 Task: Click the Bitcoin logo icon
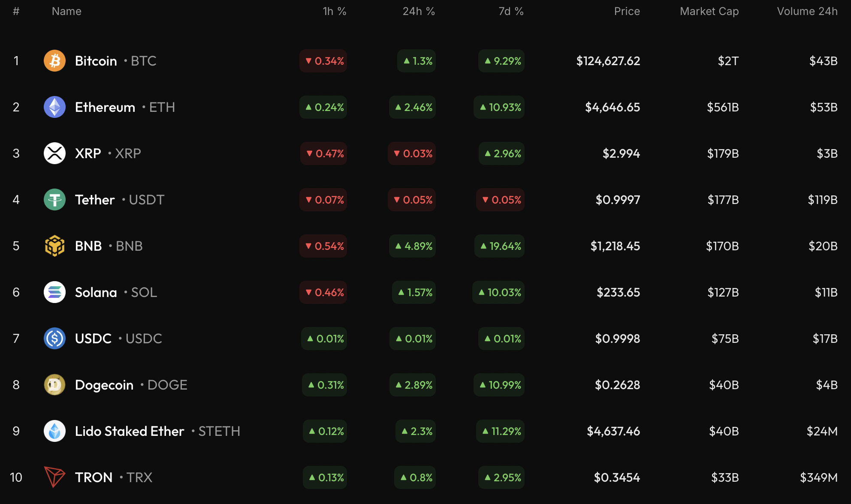point(54,61)
